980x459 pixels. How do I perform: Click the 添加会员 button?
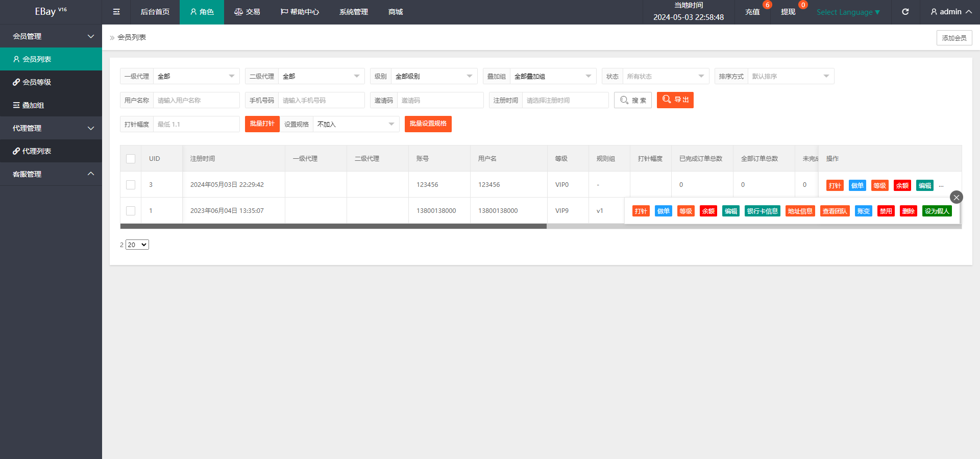(x=954, y=38)
